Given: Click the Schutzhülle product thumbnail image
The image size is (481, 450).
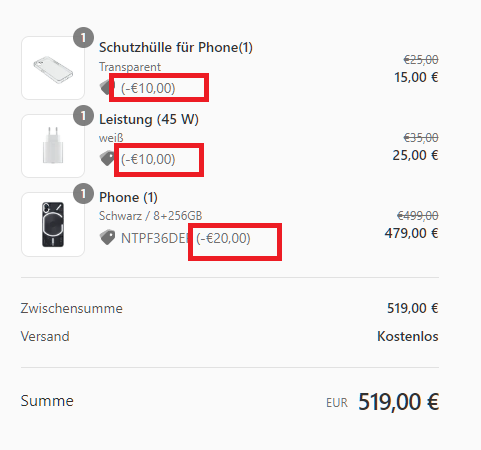Looking at the screenshot, I should pyautogui.click(x=53, y=68).
